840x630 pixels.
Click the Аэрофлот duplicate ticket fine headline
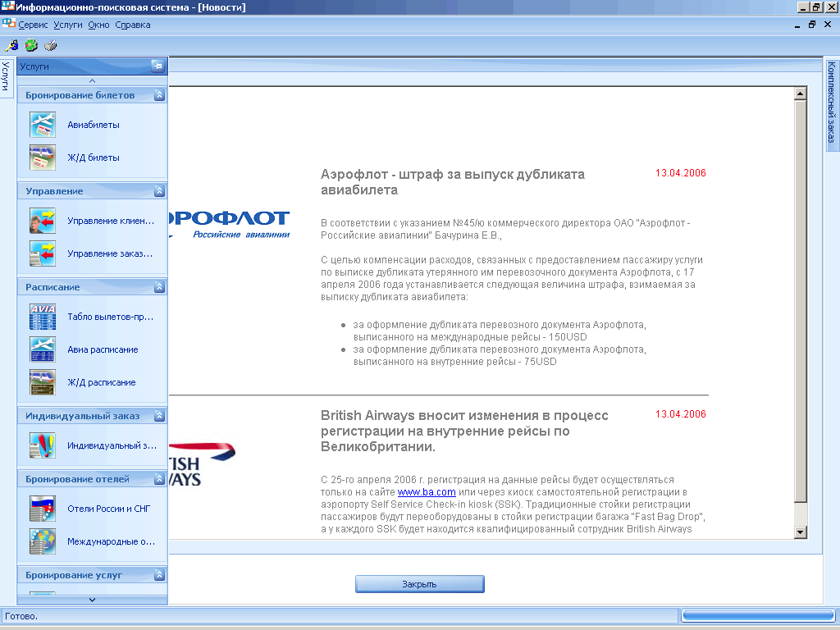click(453, 182)
